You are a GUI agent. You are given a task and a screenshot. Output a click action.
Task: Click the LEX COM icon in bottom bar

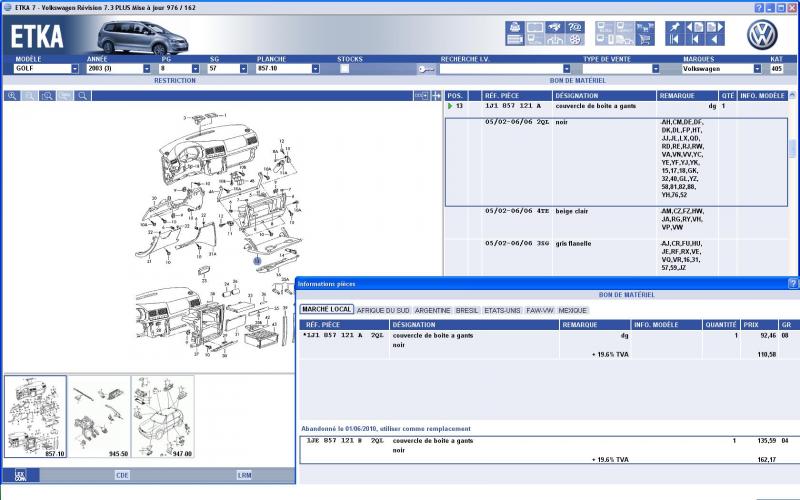coord(20,475)
